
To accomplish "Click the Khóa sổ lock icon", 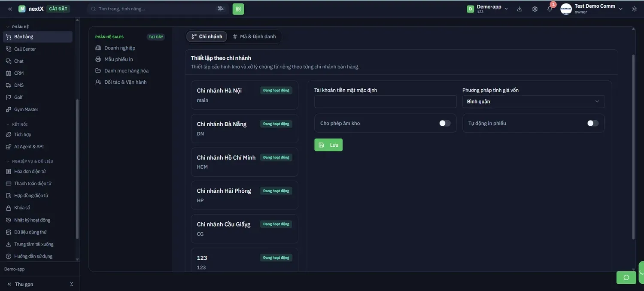I will [x=9, y=208].
